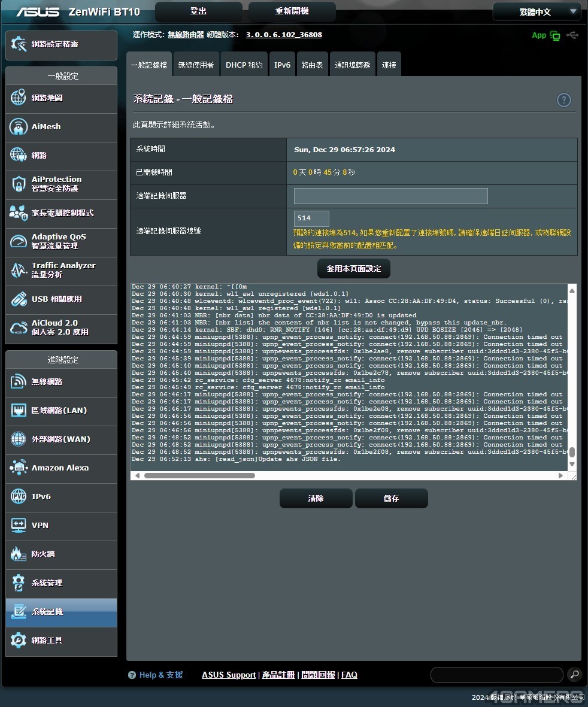The image size is (588, 707).
Task: Click the 重新開機 reboot button
Action: (x=292, y=11)
